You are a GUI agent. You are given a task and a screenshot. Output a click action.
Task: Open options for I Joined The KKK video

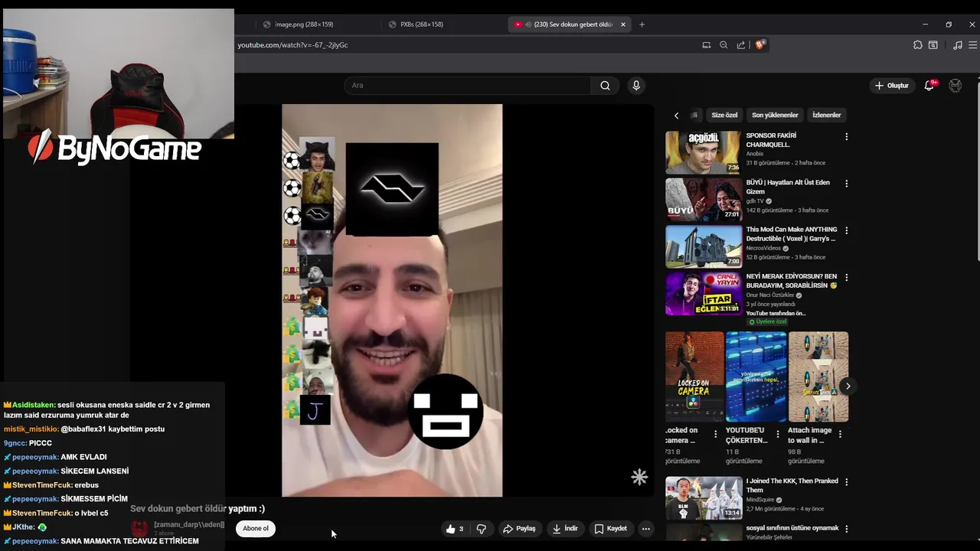(x=846, y=482)
